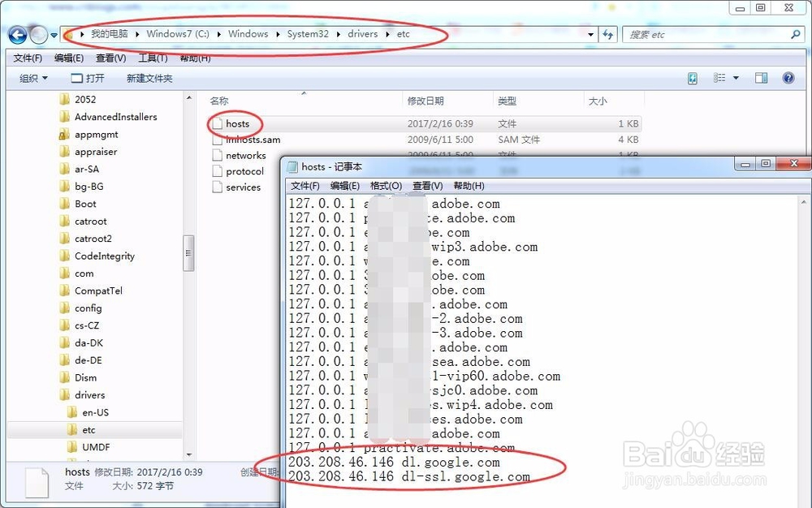
Task: Click the toolbar icon left of view button
Action: (x=693, y=78)
